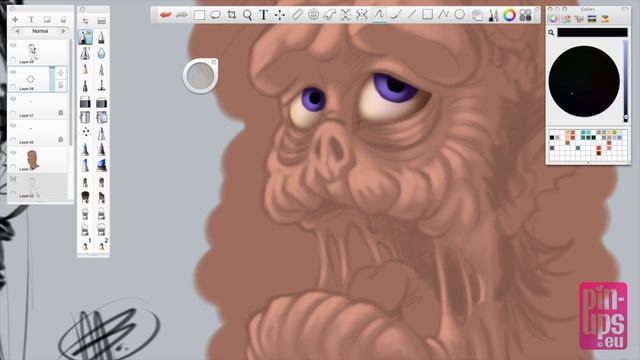This screenshot has width=640, height=360.
Task: Switch to Color Palettes tab in Colors window
Action: [x=579, y=19]
